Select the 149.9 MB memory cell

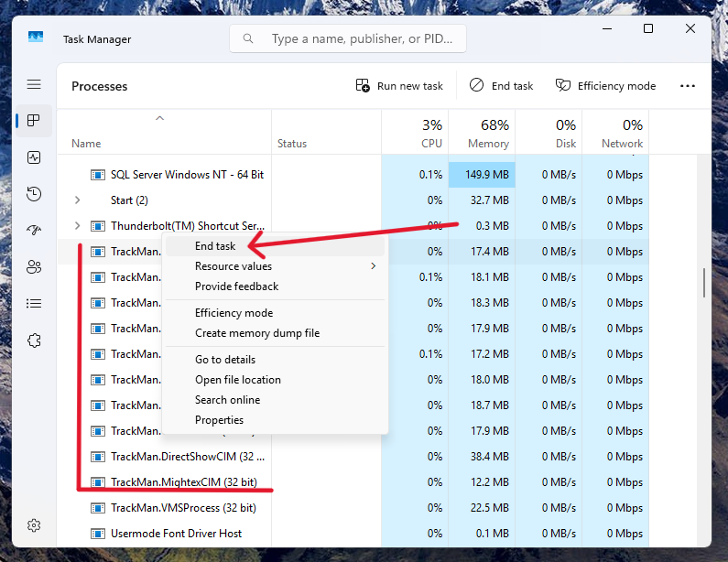tap(482, 175)
